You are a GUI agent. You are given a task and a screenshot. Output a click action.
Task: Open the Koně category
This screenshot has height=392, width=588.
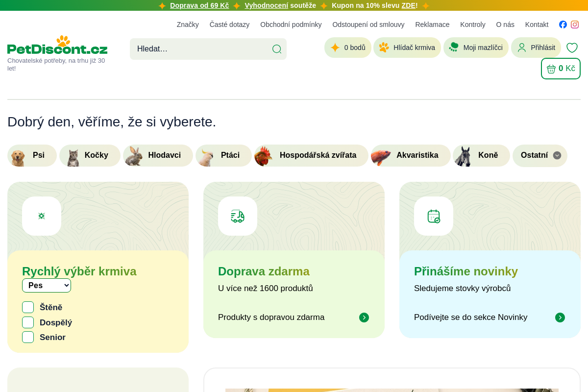coord(481,155)
